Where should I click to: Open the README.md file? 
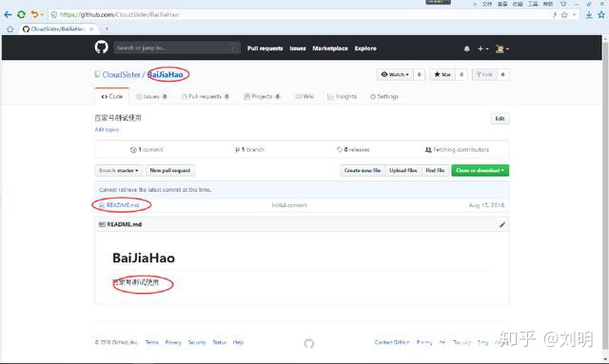click(123, 205)
